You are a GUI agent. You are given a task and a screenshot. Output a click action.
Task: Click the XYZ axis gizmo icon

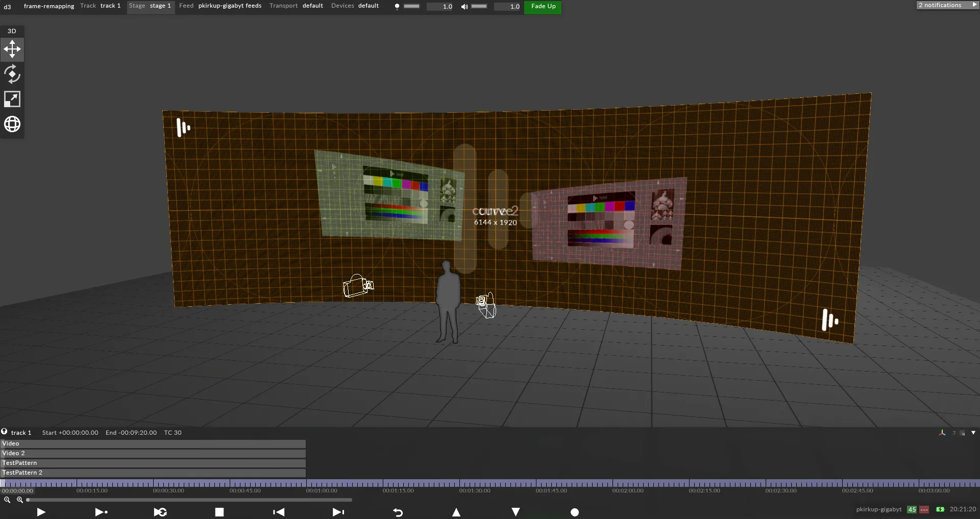click(942, 433)
